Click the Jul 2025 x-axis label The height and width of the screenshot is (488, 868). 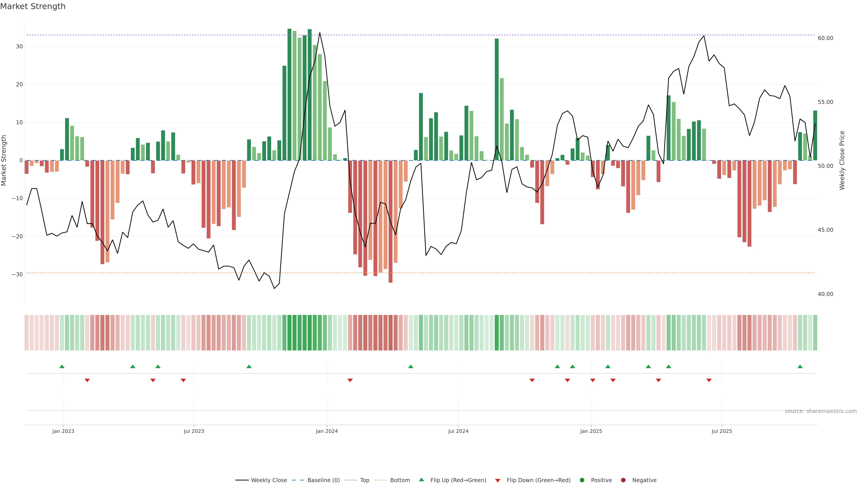coord(722,431)
